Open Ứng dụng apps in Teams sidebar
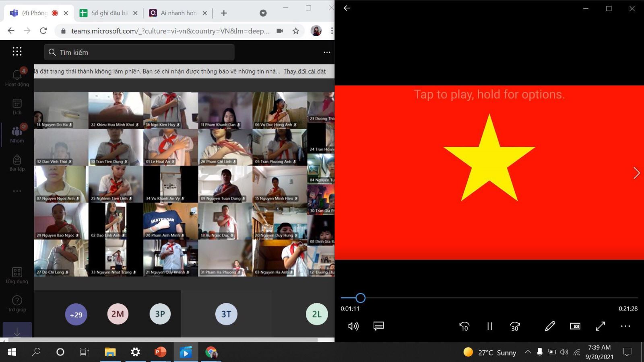The width and height of the screenshot is (644, 362). coord(17,276)
